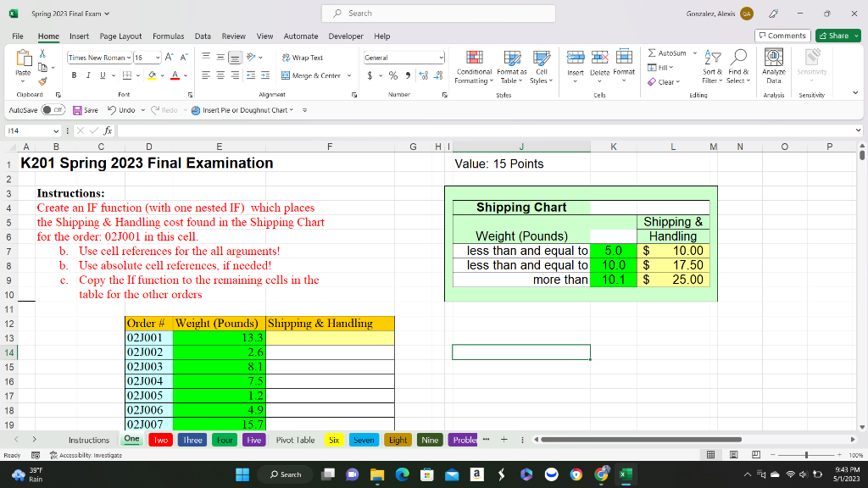The image size is (868, 488).
Task: Open File Explorer from taskbar
Action: [x=377, y=474]
